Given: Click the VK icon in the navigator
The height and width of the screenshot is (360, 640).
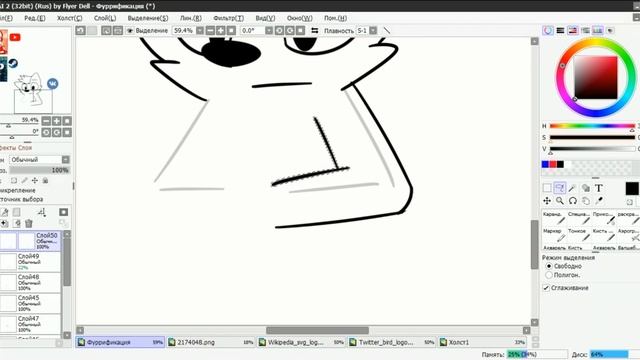Looking at the screenshot, I should pyautogui.click(x=52, y=84).
